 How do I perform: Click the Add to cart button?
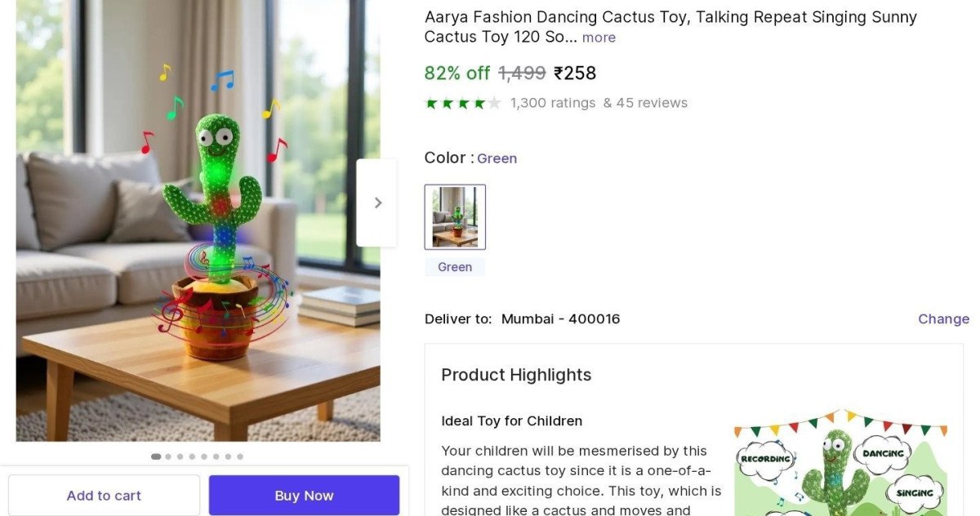coord(104,496)
